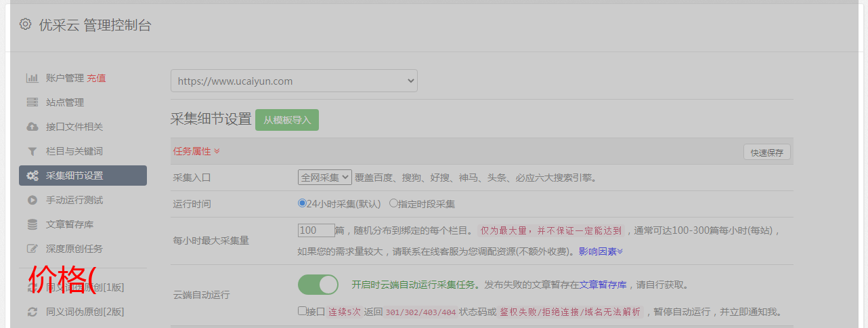Click the 连续5次 highlighted text
Viewport: 868px width, 328px height.
tap(344, 312)
